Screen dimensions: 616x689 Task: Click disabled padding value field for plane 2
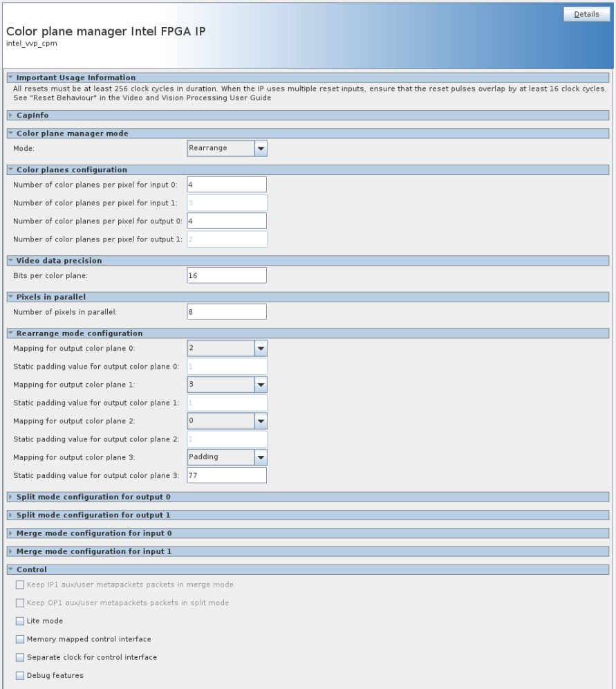click(x=227, y=439)
